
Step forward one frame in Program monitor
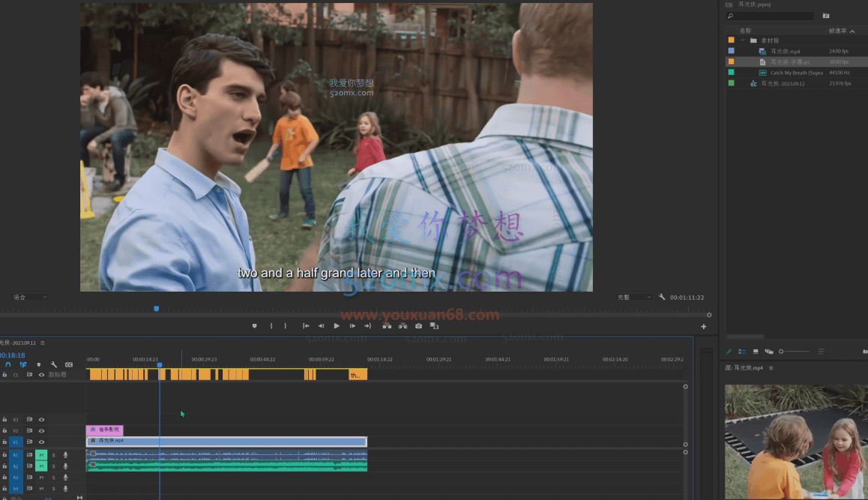pos(352,326)
